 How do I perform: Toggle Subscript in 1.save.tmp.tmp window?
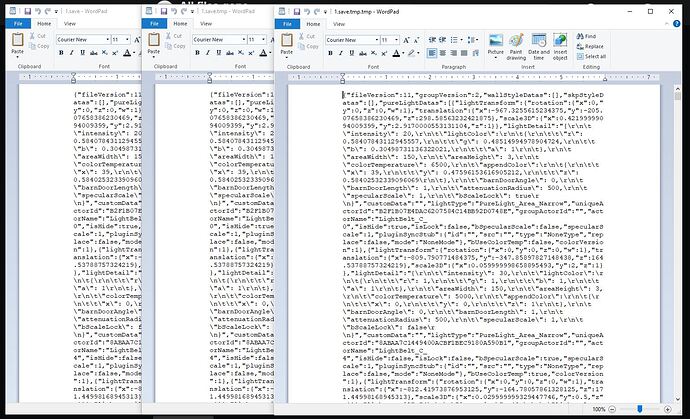click(x=374, y=53)
